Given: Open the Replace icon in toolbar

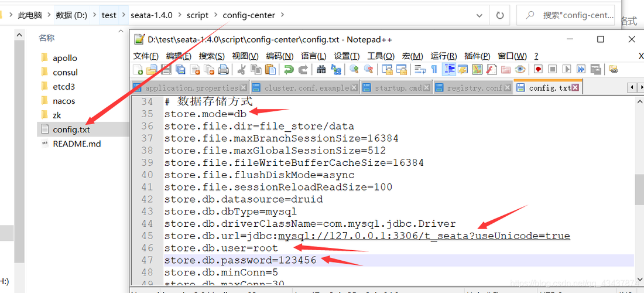Looking at the screenshot, I should 336,70.
